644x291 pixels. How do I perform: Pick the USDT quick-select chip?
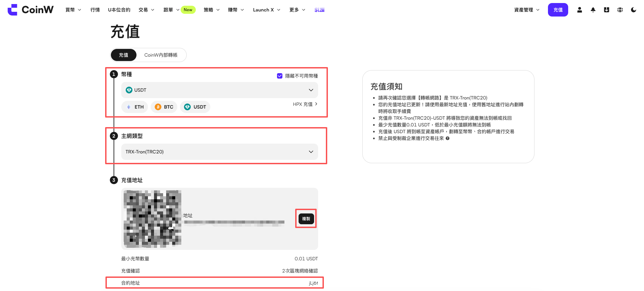pyautogui.click(x=195, y=107)
